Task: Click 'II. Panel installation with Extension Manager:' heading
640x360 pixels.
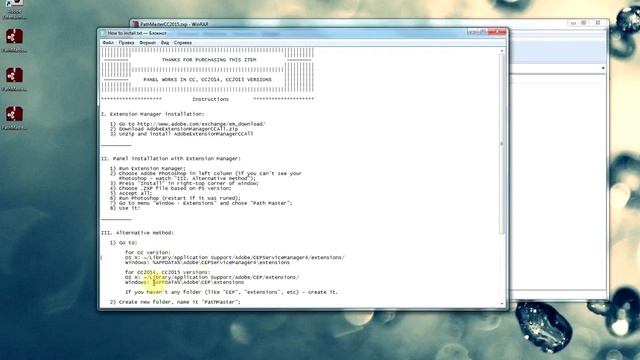Action: [x=171, y=158]
